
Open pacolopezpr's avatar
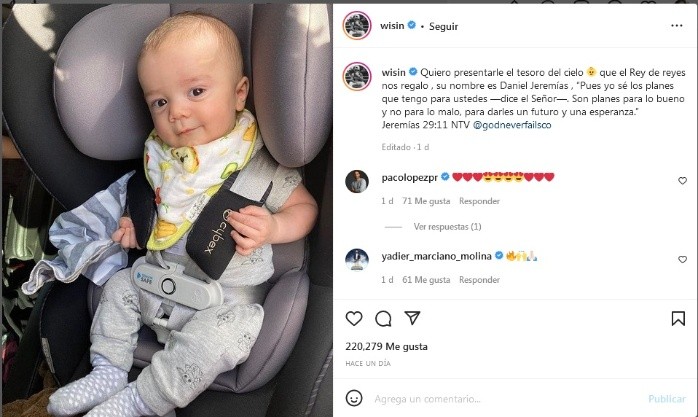click(357, 181)
